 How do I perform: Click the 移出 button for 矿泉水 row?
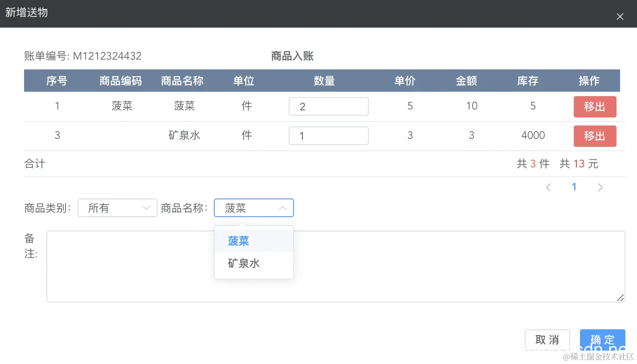[x=595, y=136]
